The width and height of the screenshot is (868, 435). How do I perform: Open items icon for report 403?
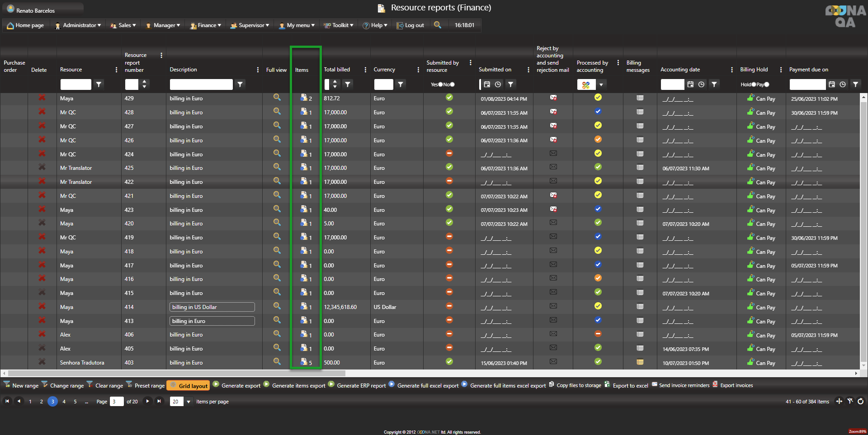[x=304, y=362]
